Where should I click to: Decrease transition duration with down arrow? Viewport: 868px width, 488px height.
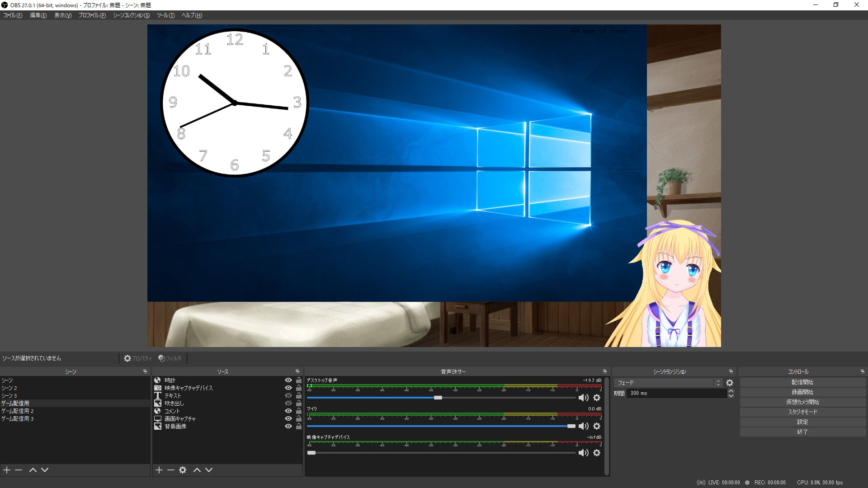(x=731, y=396)
